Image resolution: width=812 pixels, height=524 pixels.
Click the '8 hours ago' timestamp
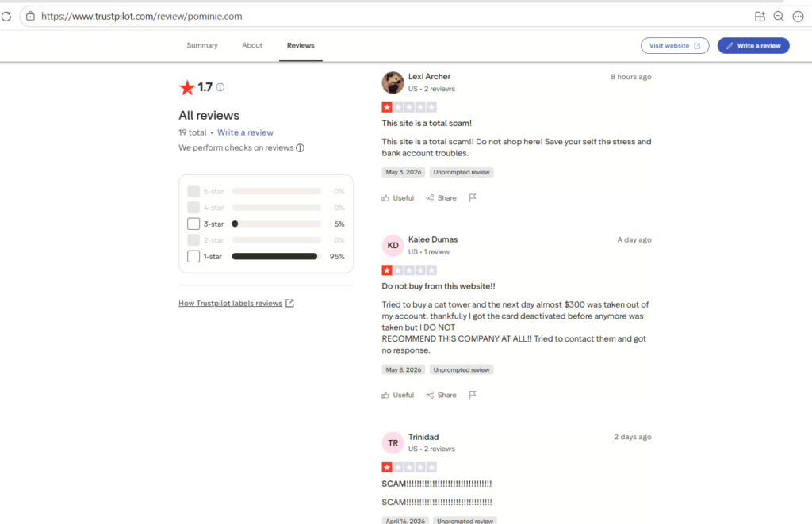[x=630, y=77]
